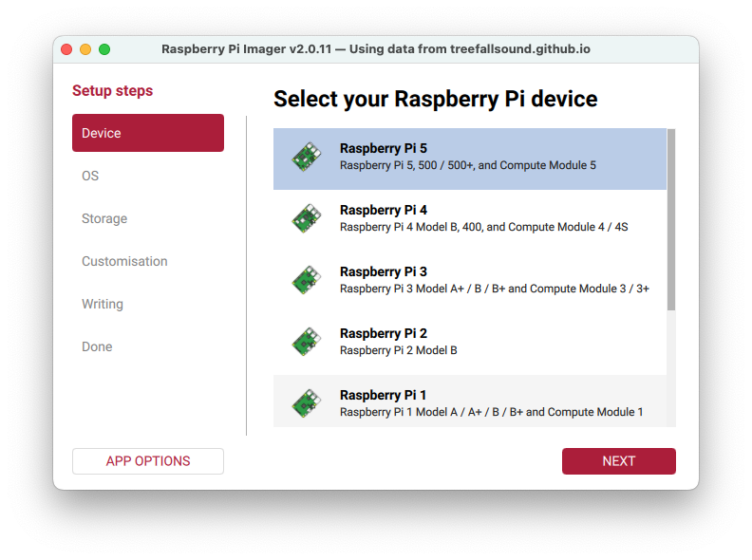Pick the Raspberry Pi 3 title

384,271
